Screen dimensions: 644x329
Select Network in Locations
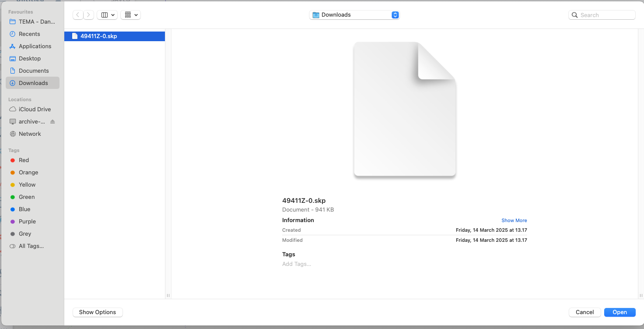(30, 134)
